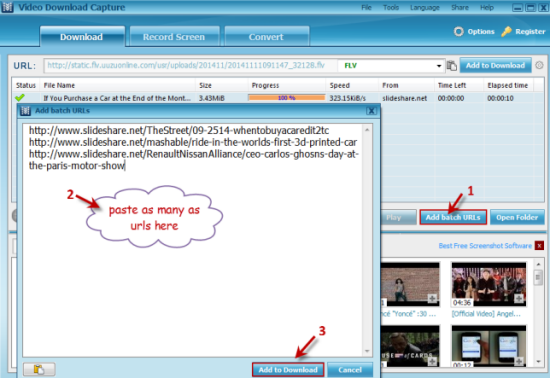This screenshot has height=378, width=550.
Task: Open the FLV format dropdown
Action: (438, 66)
